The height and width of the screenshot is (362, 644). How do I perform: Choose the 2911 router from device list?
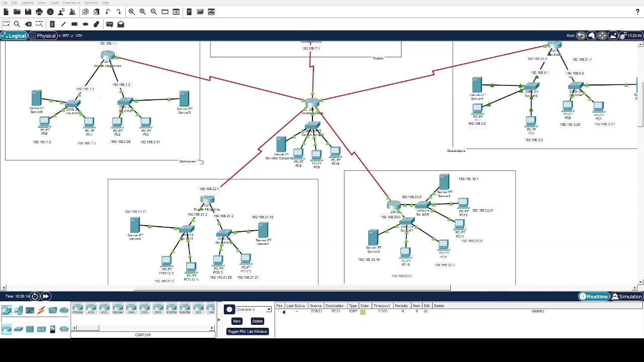(x=158, y=309)
